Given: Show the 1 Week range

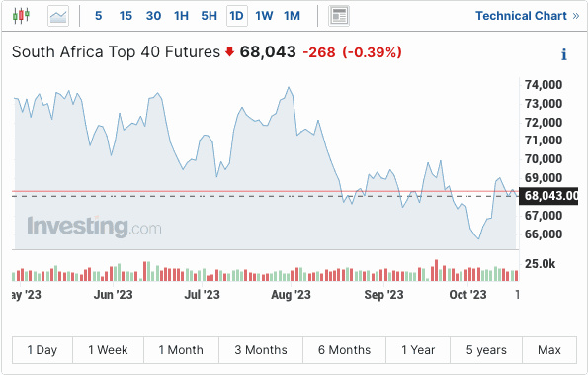Looking at the screenshot, I should coord(108,350).
